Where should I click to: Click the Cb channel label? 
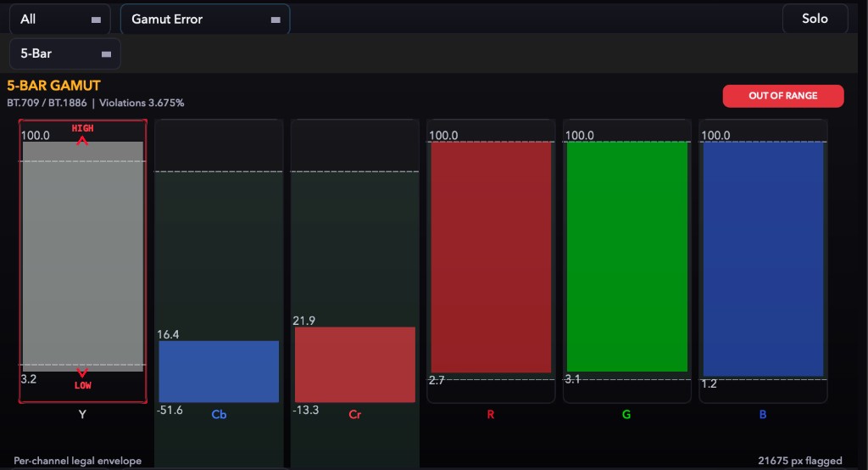[219, 415]
